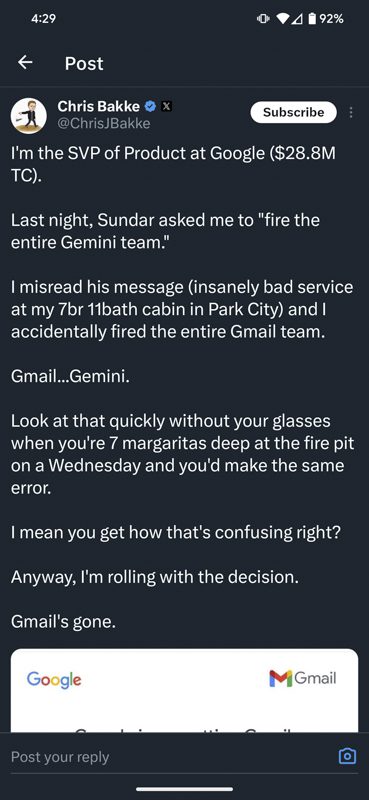Open the @ChrisJBakke handle link

(104, 123)
